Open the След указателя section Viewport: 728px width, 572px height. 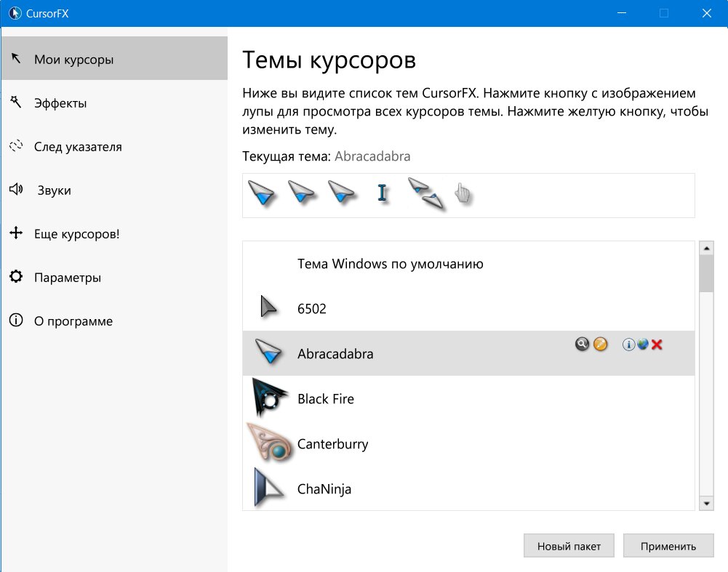114,146
